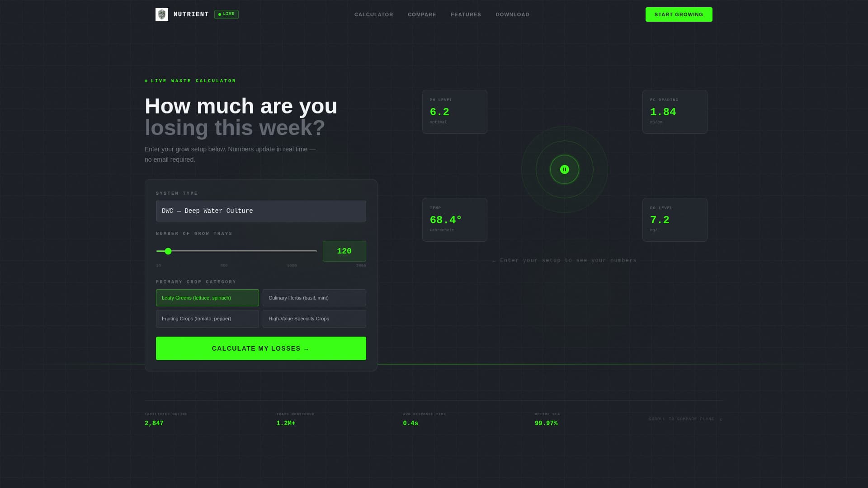This screenshot has width=868, height=488.
Task: Click the PH Level card
Action: click(x=454, y=112)
